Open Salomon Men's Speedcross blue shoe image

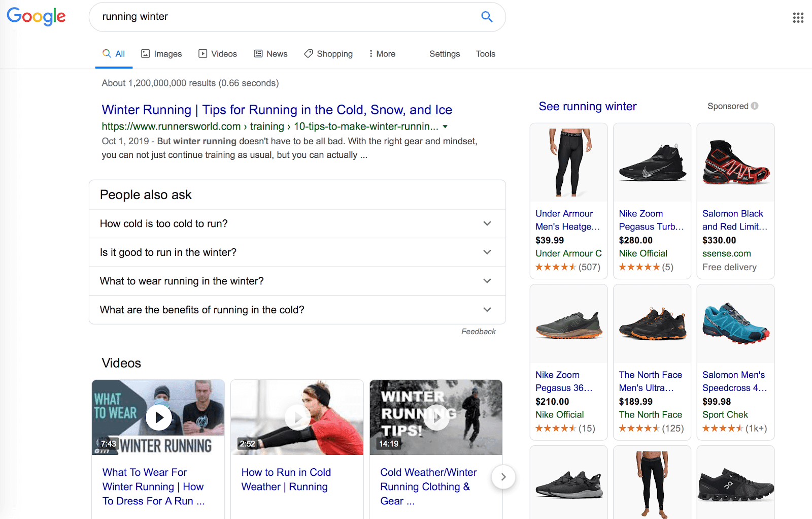[736, 323]
